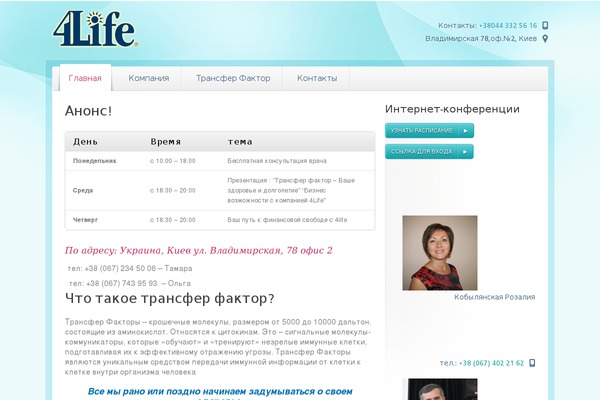Click the pink address line По адресу
Viewport: 600px width, 400px height.
pyautogui.click(x=199, y=250)
